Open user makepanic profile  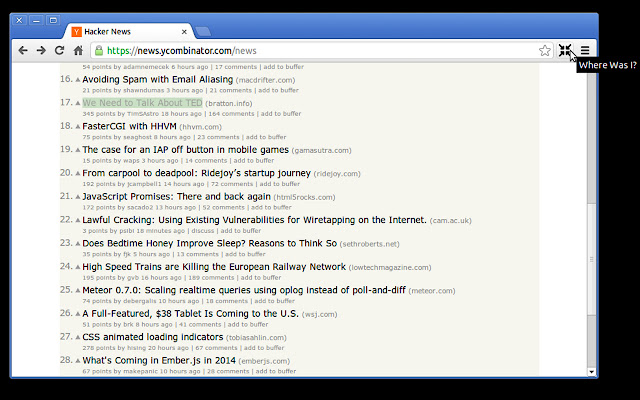point(140,371)
